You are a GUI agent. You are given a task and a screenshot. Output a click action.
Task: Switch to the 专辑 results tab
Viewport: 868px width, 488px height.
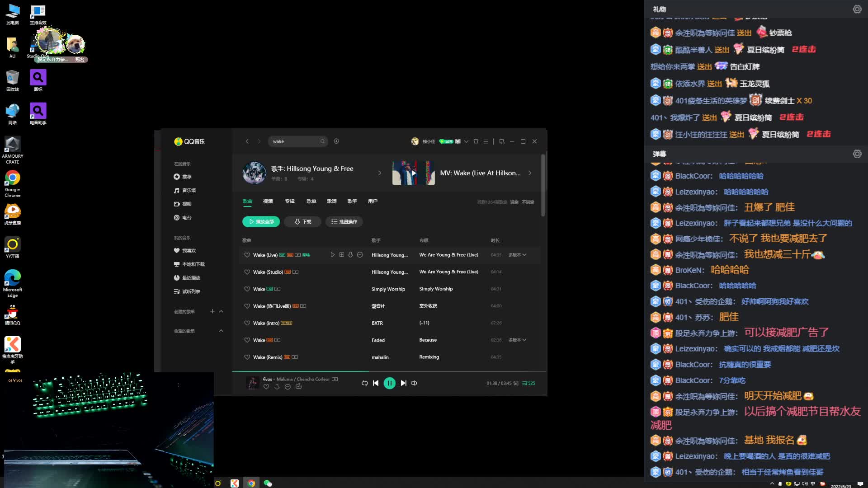290,201
